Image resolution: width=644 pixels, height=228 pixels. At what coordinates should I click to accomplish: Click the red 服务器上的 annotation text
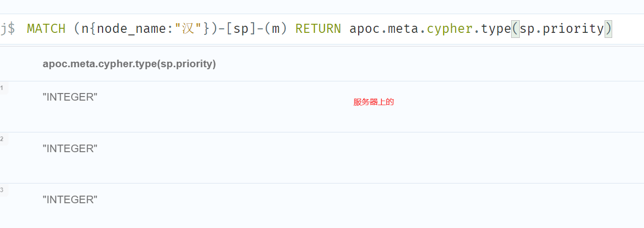(x=373, y=102)
